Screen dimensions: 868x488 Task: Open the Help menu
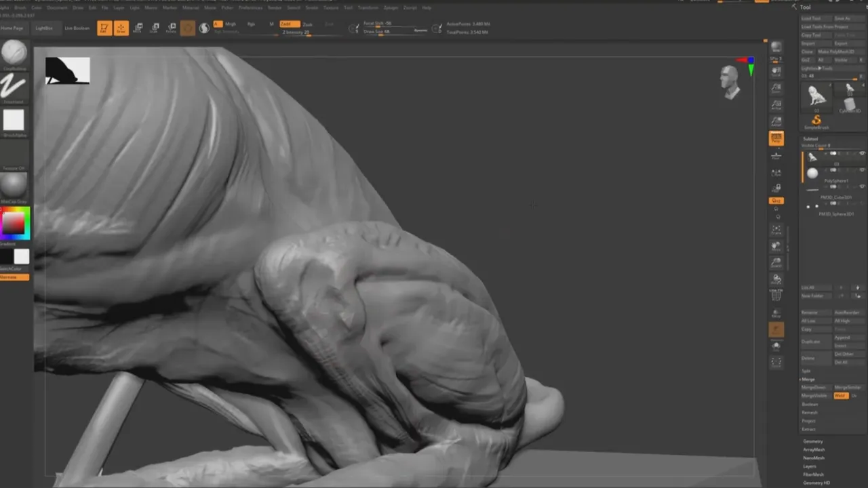(x=427, y=7)
